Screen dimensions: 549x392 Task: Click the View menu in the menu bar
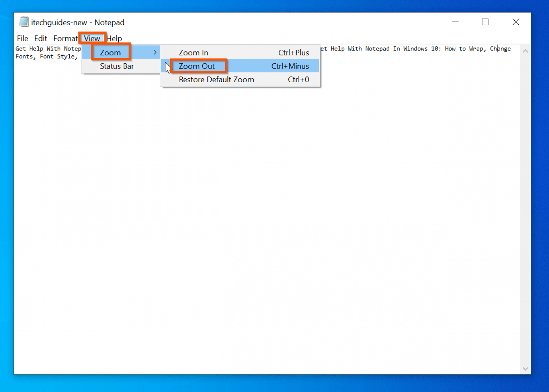click(x=92, y=38)
